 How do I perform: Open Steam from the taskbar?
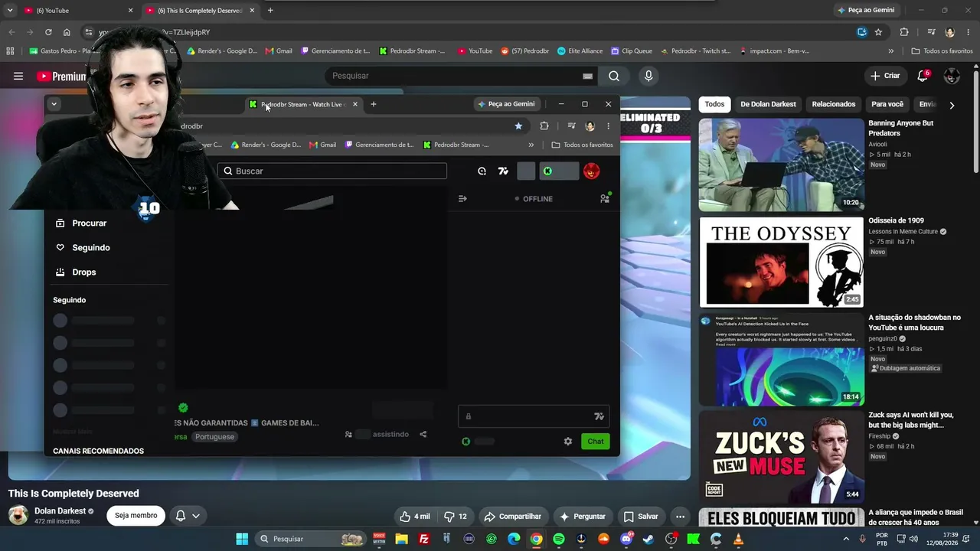pyautogui.click(x=648, y=539)
